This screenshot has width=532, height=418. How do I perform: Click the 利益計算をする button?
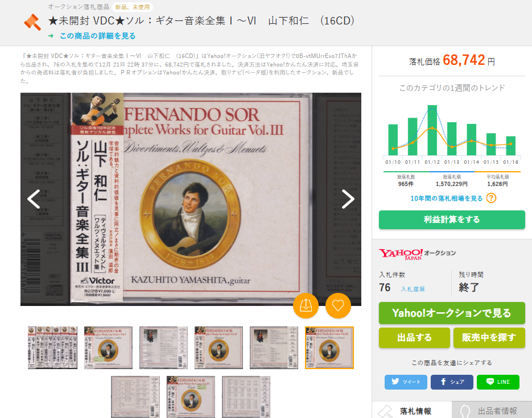click(452, 220)
